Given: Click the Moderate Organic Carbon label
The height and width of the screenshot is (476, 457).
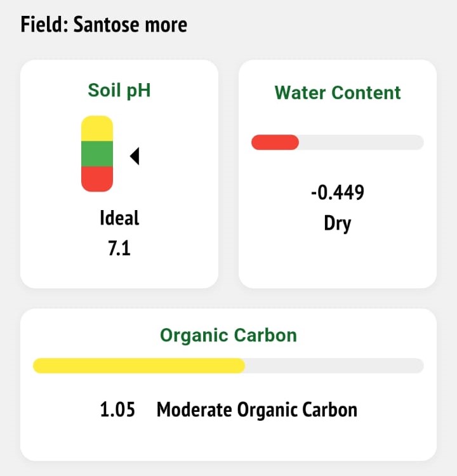Looking at the screenshot, I should (x=257, y=410).
